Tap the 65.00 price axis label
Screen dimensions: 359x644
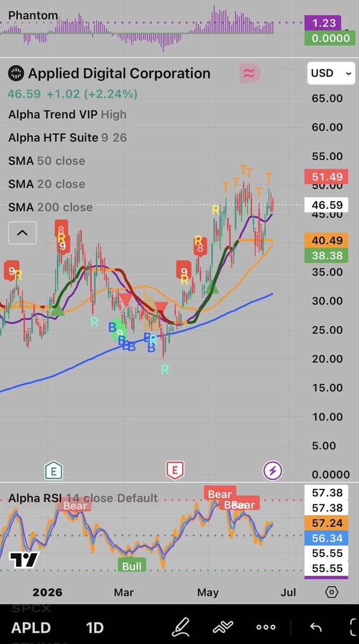pyautogui.click(x=327, y=98)
